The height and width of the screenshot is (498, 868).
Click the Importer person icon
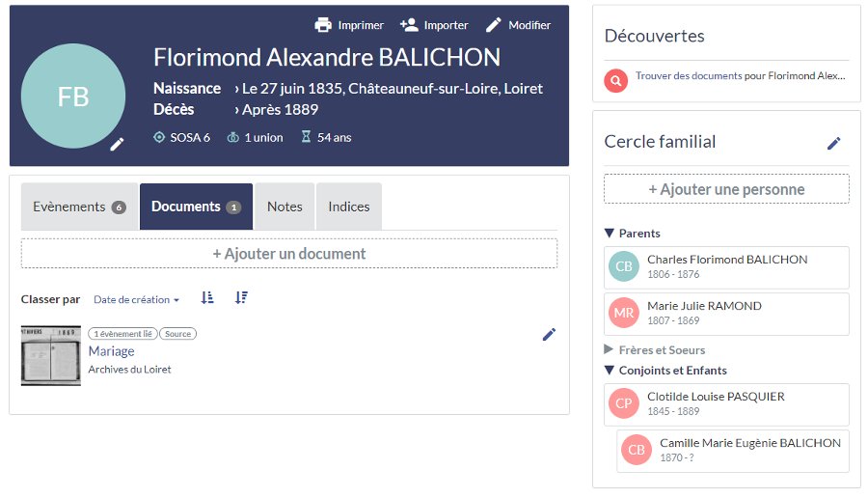(409, 25)
